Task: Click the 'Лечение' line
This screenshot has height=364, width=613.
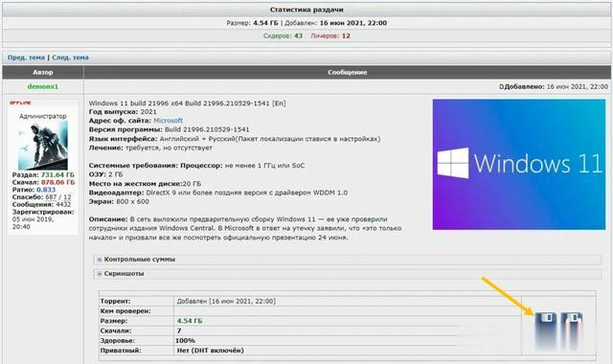Action: [x=150, y=148]
